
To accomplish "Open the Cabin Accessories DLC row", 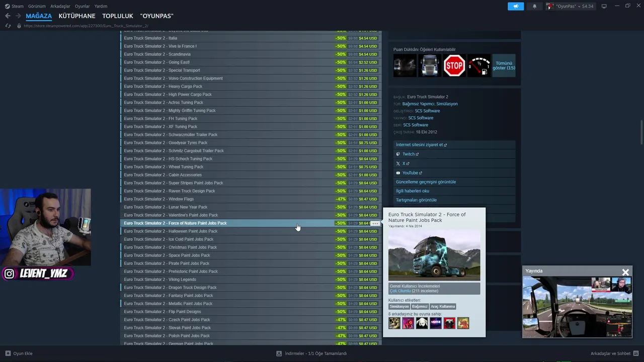I will [251, 175].
